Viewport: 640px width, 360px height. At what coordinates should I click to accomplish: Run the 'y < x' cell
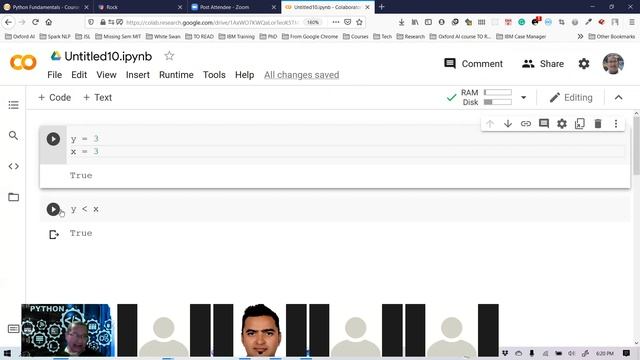pos(53,209)
